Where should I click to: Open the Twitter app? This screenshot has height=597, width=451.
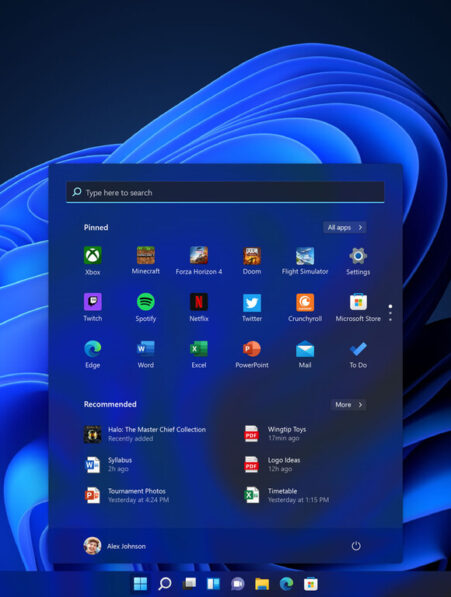252,307
